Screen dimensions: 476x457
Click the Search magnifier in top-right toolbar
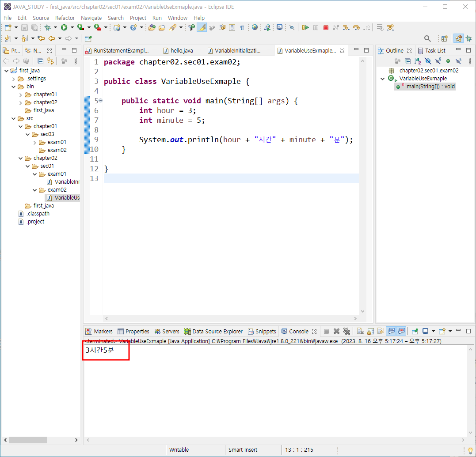tap(427, 38)
